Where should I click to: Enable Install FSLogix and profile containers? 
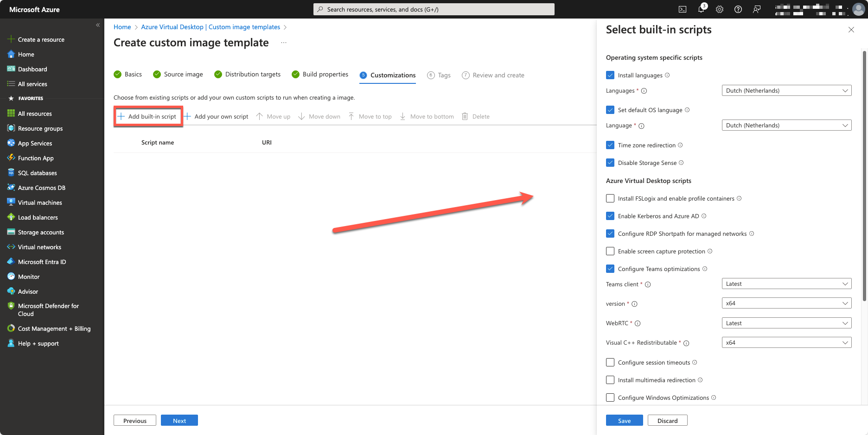(610, 198)
